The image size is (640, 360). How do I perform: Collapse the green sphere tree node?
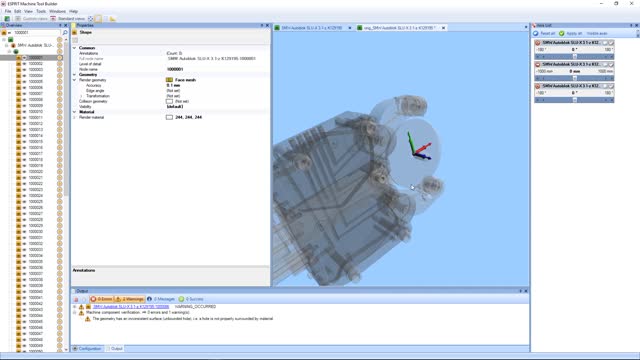click(10, 51)
